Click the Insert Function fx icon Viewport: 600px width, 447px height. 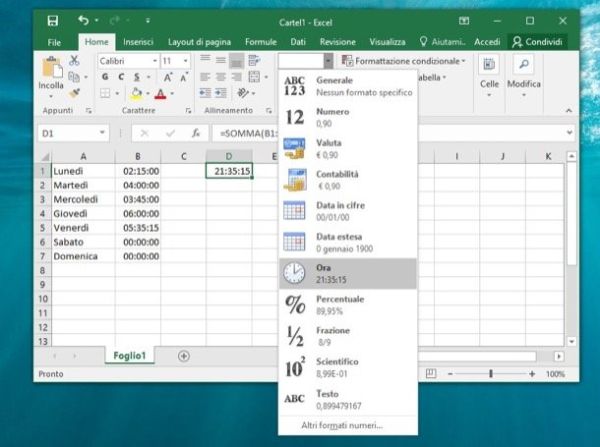[x=197, y=133]
